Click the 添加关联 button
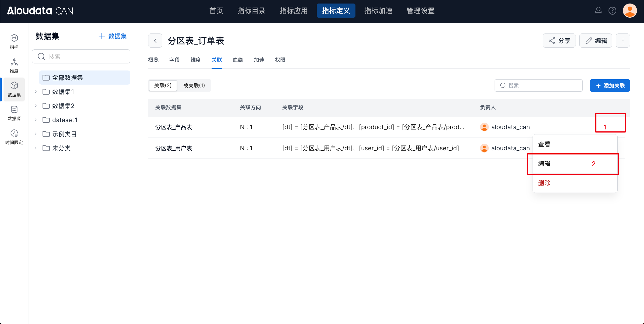Screen dimensions: 644x324 (x=610, y=86)
